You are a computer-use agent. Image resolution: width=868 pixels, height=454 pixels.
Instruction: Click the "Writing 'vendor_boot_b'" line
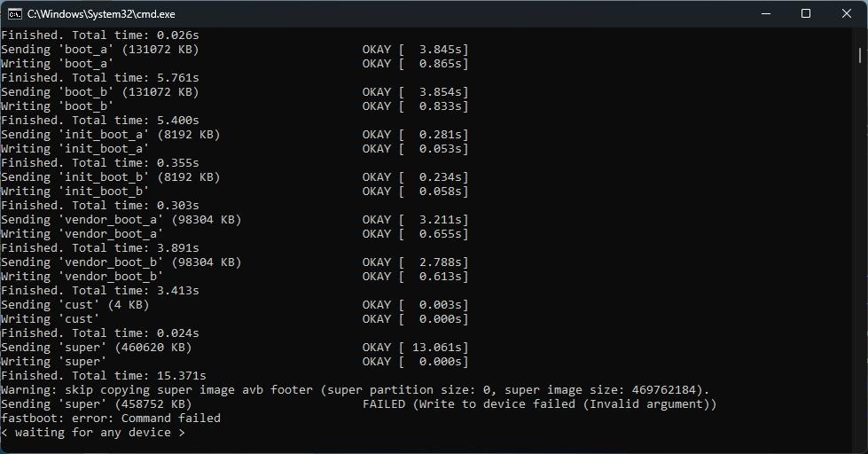tap(82, 277)
